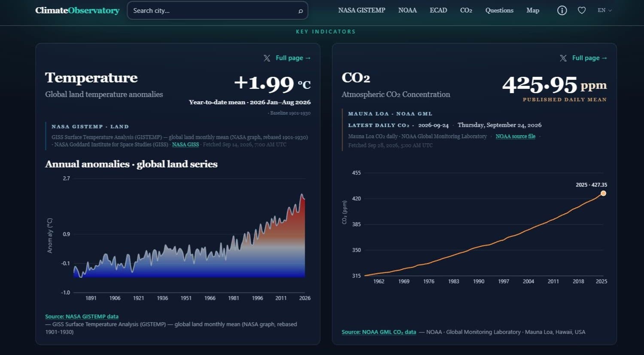This screenshot has height=355, width=644.
Task: Open the EN language dropdown
Action: (605, 10)
